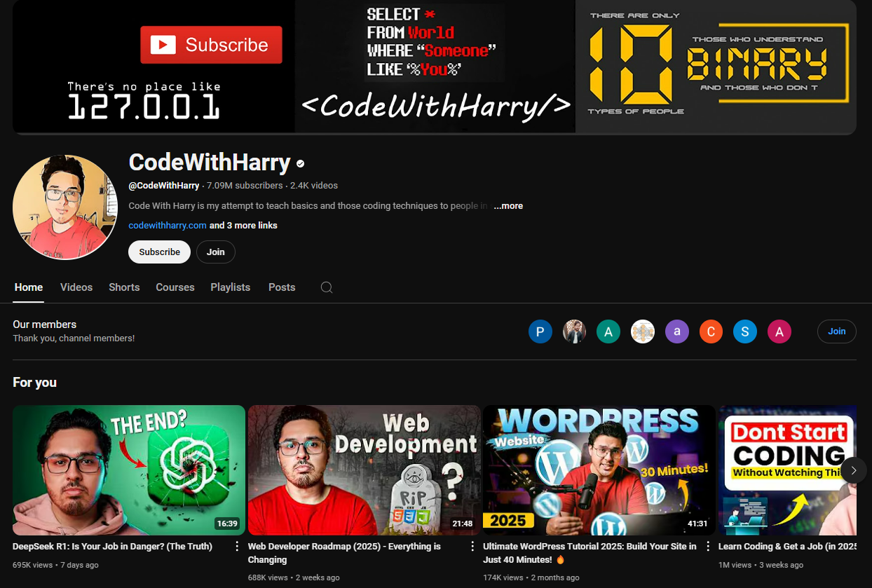Open options menu for WordPress Tutorial video
Screen dimensions: 872x588
(708, 547)
